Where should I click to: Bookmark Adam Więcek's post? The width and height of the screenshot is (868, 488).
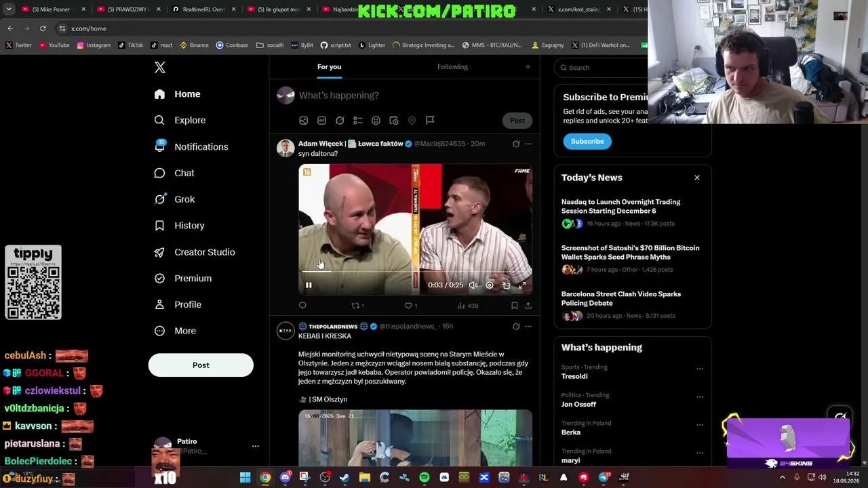pos(515,306)
